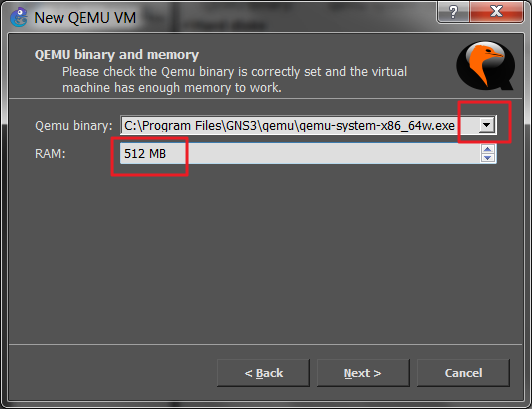The height and width of the screenshot is (409, 532).
Task: Go forward with the Next button
Action: coord(363,373)
